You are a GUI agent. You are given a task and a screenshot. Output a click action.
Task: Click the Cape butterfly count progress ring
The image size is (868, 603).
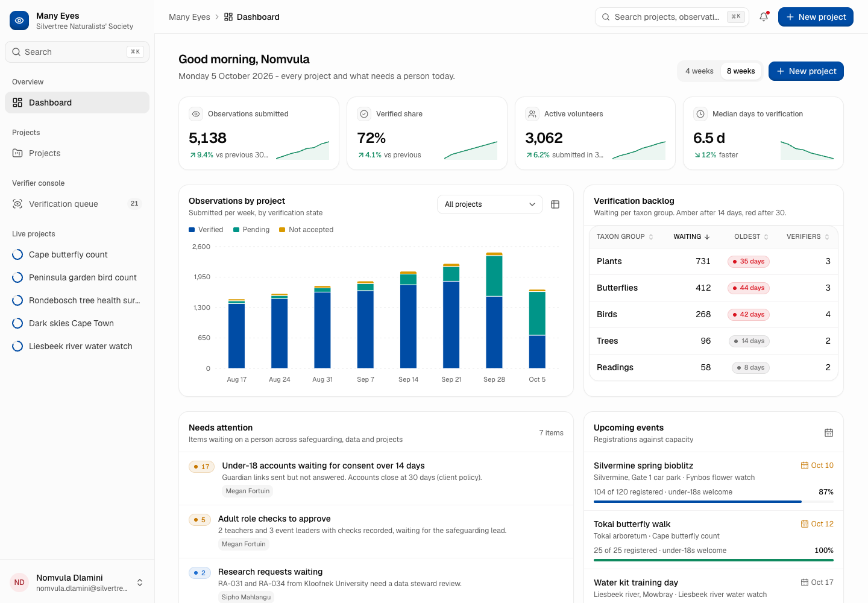(x=17, y=254)
